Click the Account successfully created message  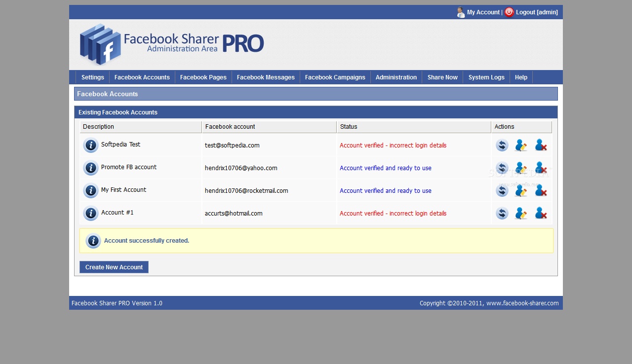click(x=147, y=241)
